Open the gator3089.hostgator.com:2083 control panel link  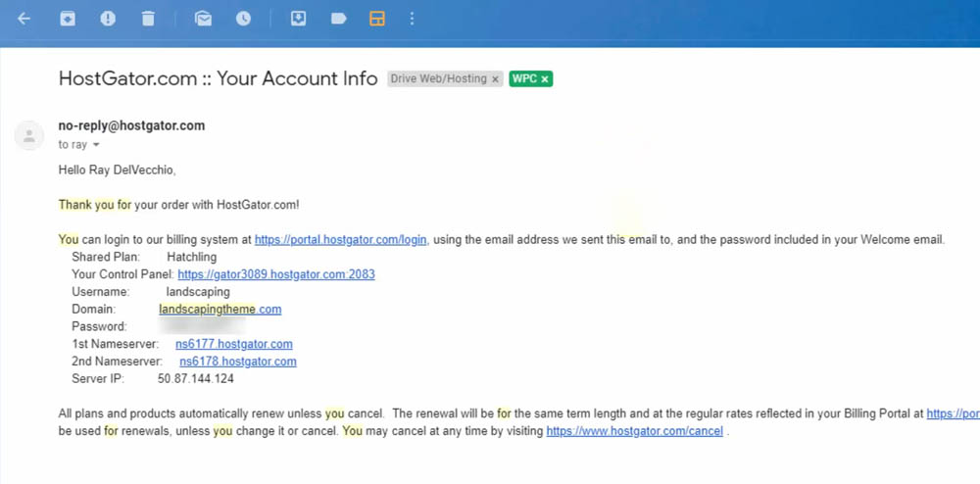click(276, 274)
